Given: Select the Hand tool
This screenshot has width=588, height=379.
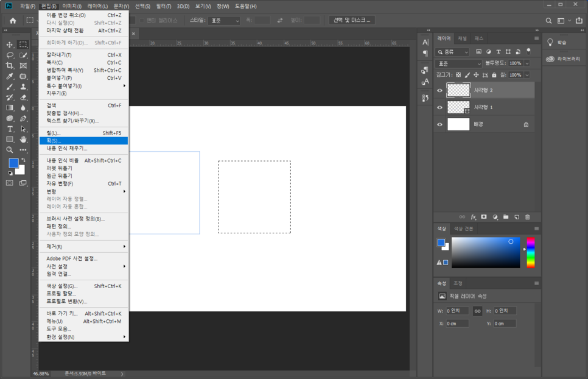Looking at the screenshot, I should [x=23, y=140].
